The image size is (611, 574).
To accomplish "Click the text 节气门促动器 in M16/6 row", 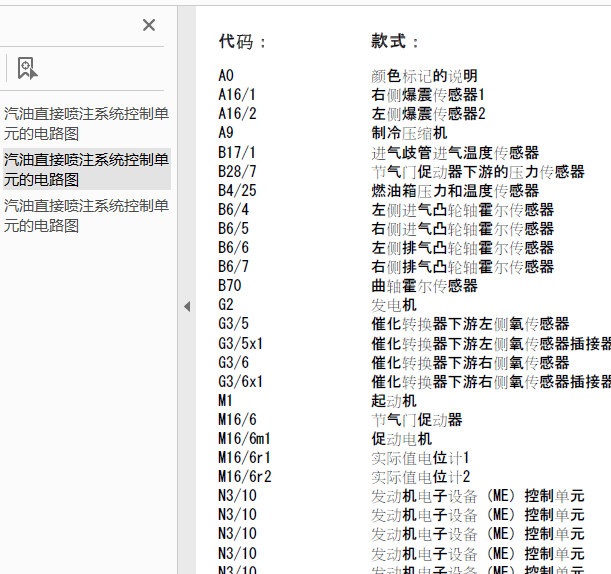I will point(417,420).
